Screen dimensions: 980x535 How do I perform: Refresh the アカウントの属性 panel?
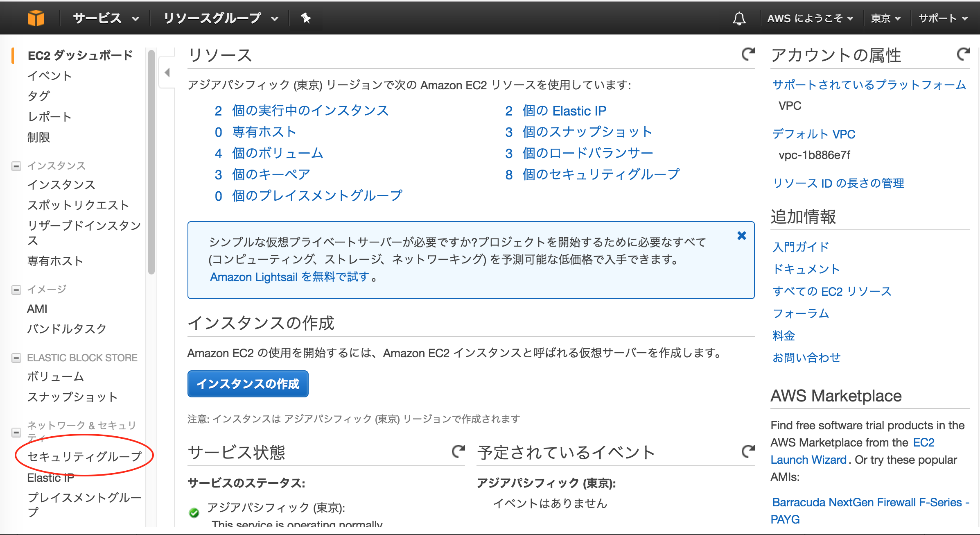[x=964, y=54]
